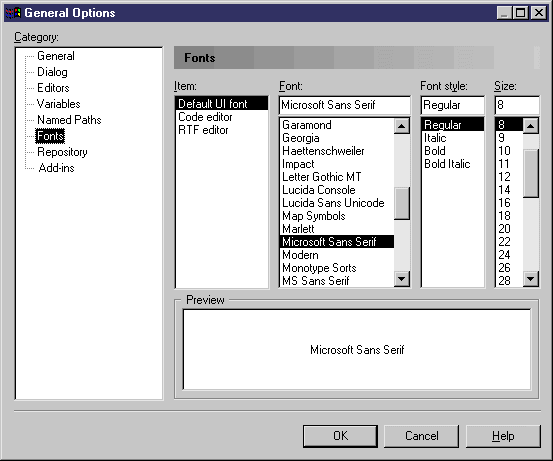Choose the Add-ins category
This screenshot has width=553, height=461.
pyautogui.click(x=56, y=168)
